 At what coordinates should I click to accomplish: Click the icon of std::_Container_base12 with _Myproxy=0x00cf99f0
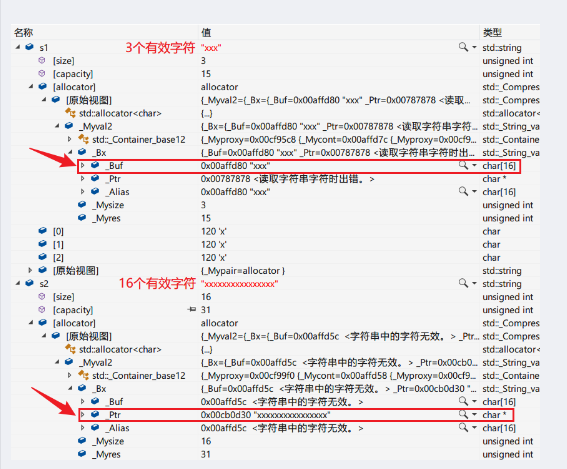pos(84,375)
